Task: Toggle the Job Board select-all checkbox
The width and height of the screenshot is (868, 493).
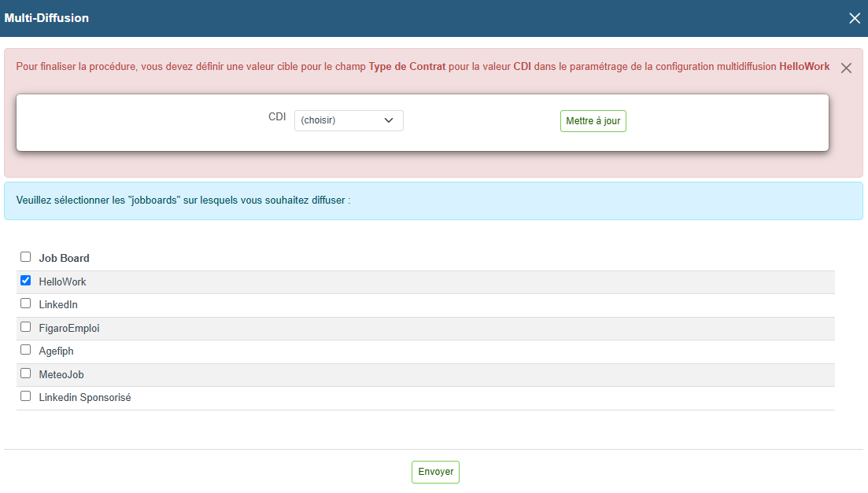Action: click(x=25, y=257)
